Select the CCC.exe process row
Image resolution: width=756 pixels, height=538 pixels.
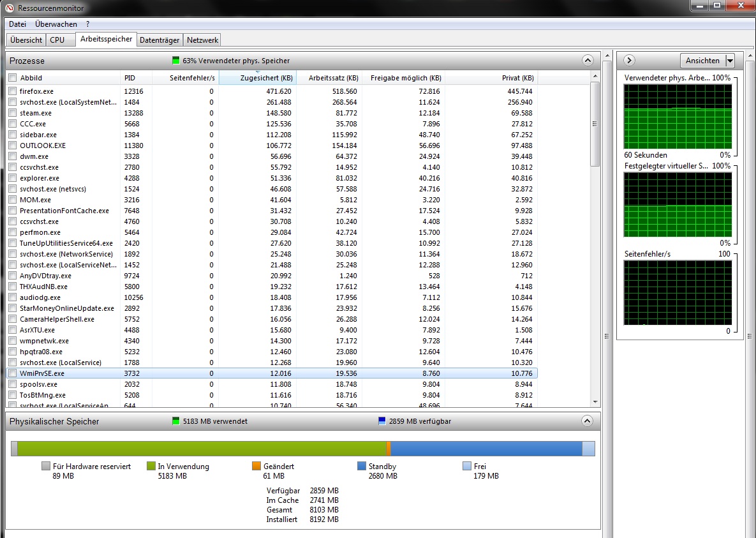point(272,124)
